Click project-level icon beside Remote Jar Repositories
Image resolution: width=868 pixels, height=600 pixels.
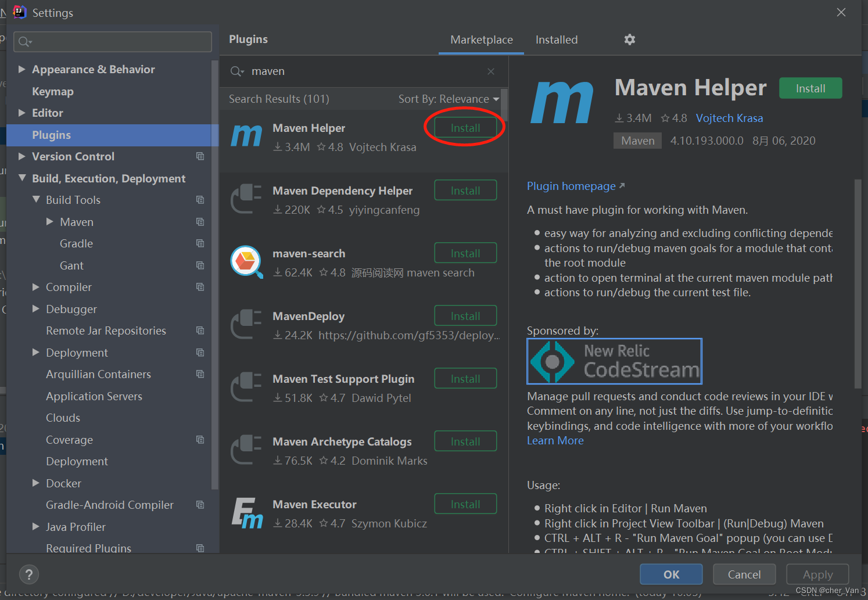tap(200, 330)
